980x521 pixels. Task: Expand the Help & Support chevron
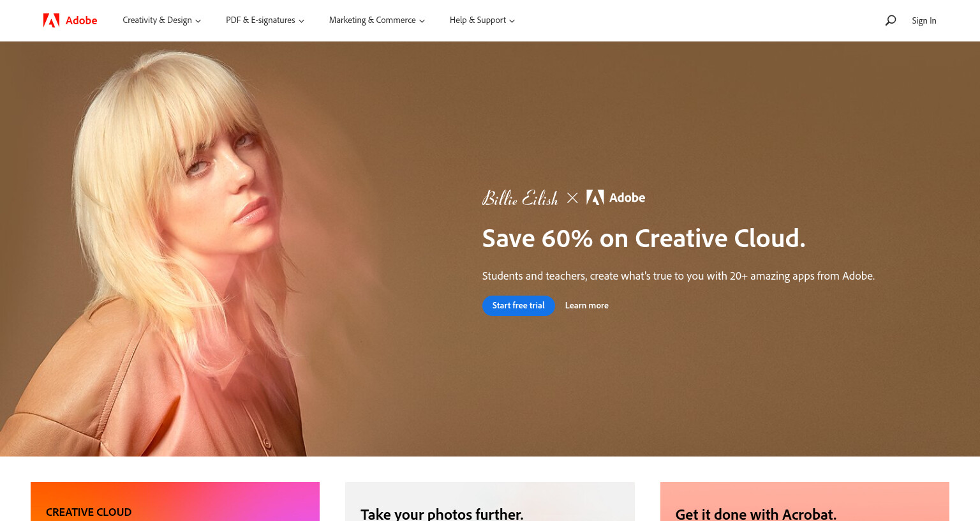click(512, 21)
